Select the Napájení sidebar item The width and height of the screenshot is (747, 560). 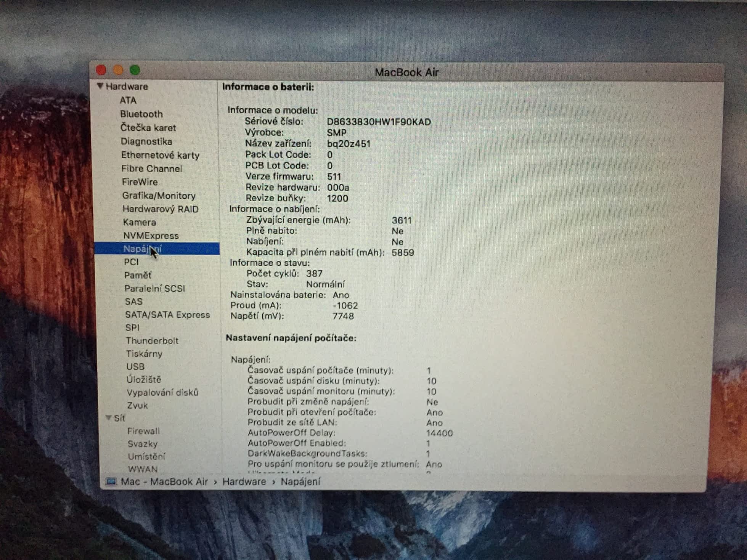142,249
